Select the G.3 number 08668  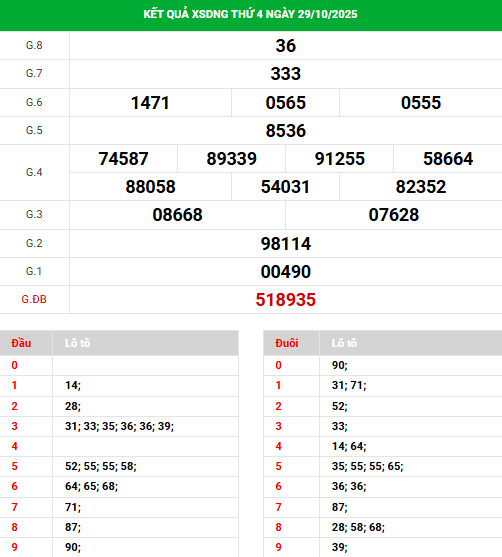coord(177,215)
